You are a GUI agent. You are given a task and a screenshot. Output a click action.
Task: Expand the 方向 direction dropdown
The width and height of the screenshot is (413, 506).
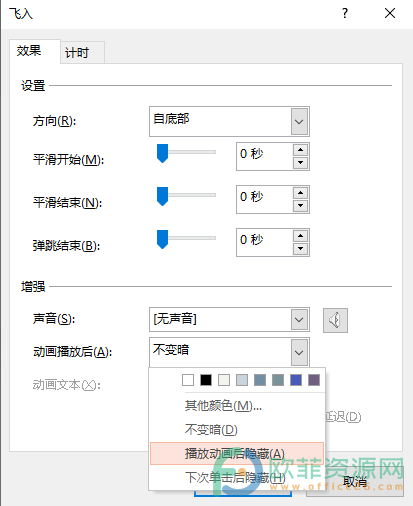pyautogui.click(x=299, y=122)
